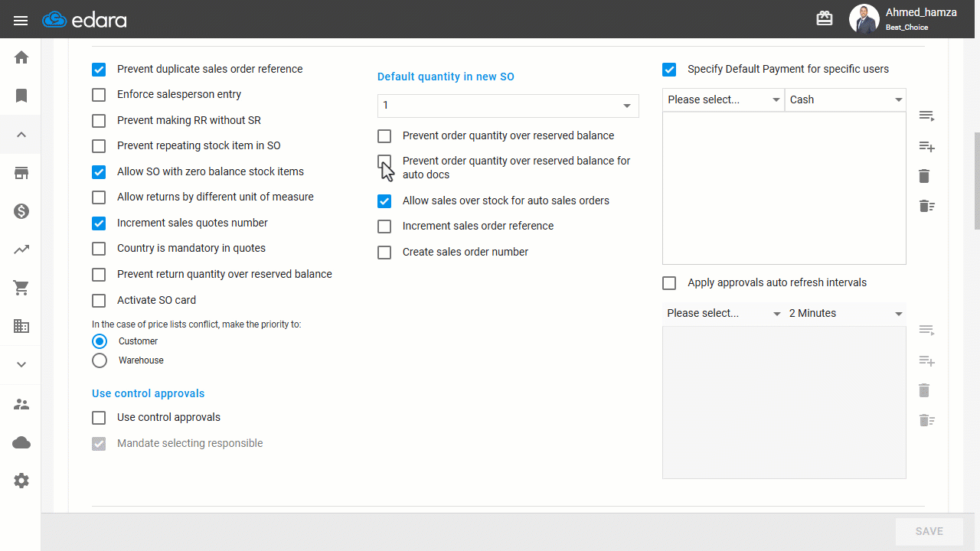Open the shopping cart sidebar icon
The width and height of the screenshot is (980, 551).
coord(21,288)
